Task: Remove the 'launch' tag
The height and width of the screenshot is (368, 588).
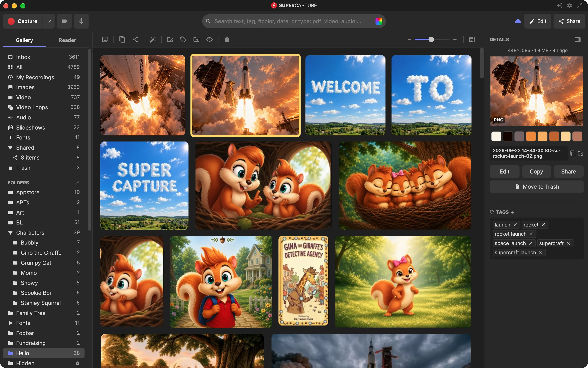Action: coord(515,225)
